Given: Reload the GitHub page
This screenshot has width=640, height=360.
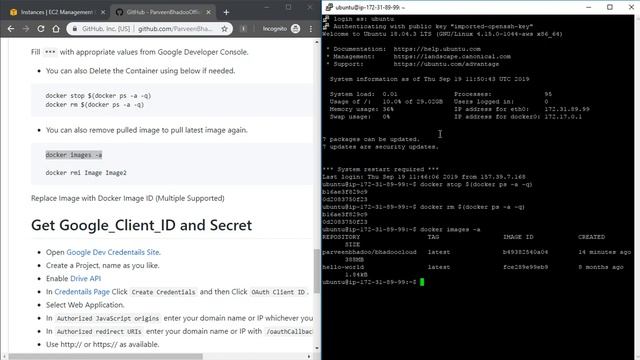Looking at the screenshot, I should coord(41,29).
